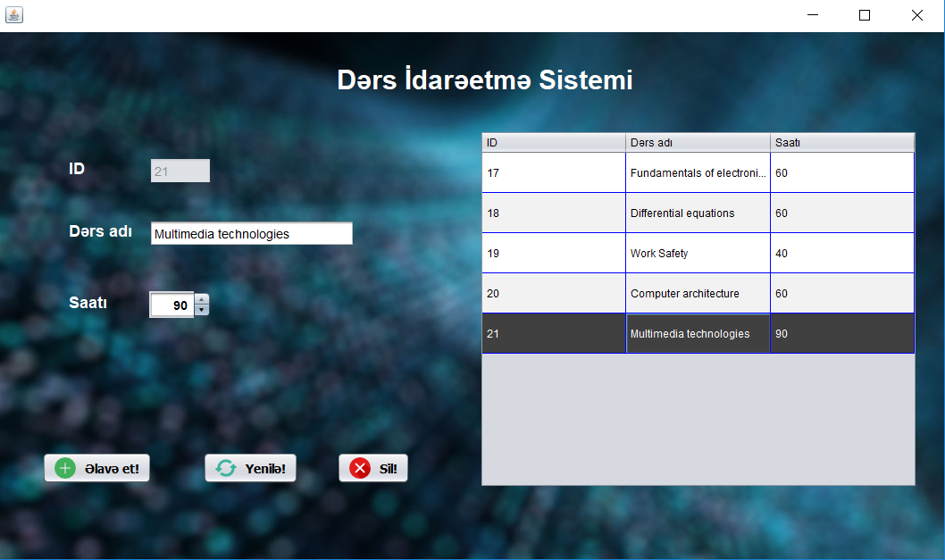Click the ID column header
The image size is (945, 560).
tap(554, 142)
